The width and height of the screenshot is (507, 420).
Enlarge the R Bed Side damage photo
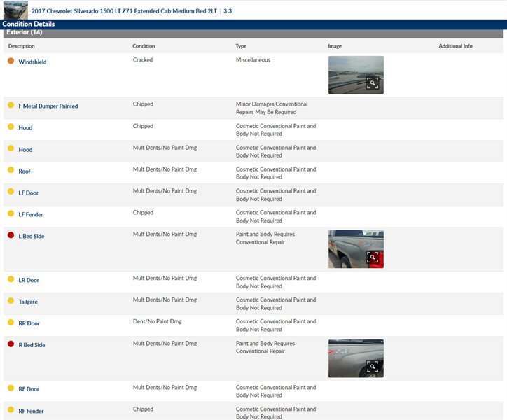point(356,358)
